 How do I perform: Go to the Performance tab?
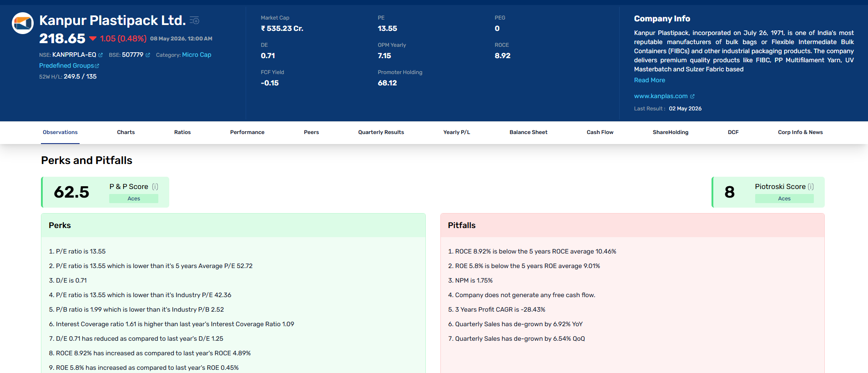coord(247,132)
